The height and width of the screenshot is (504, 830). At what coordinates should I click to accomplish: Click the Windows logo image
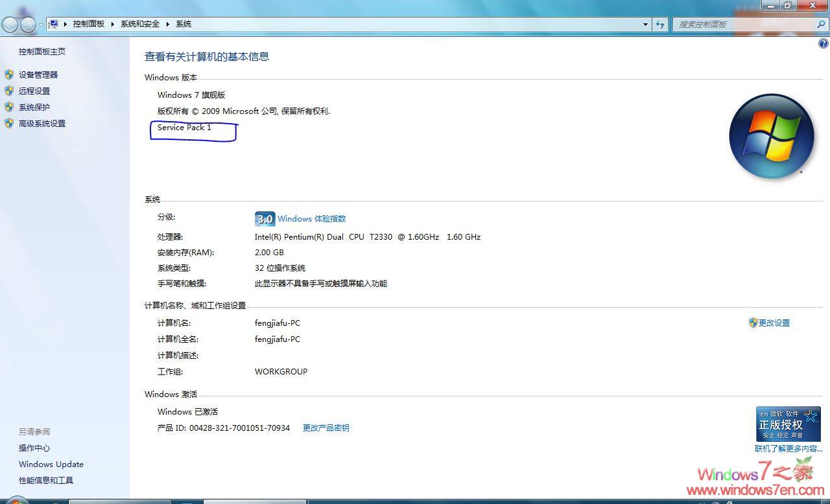(771, 136)
